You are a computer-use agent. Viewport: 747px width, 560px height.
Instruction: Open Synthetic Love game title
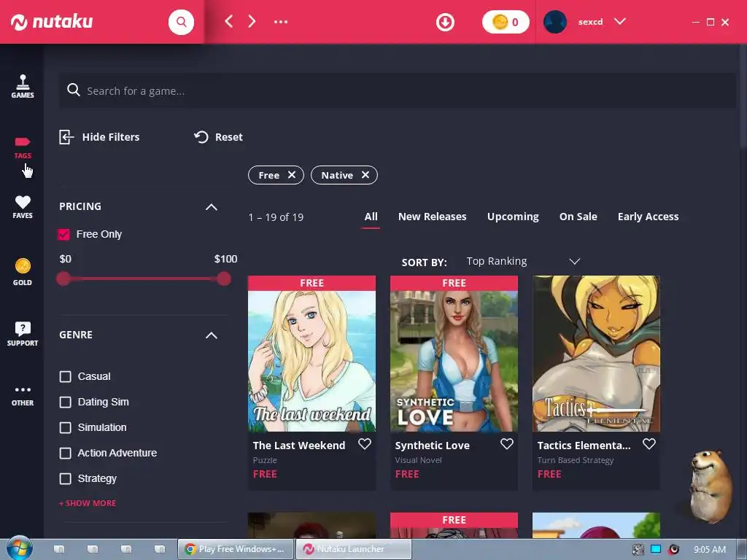(432, 446)
